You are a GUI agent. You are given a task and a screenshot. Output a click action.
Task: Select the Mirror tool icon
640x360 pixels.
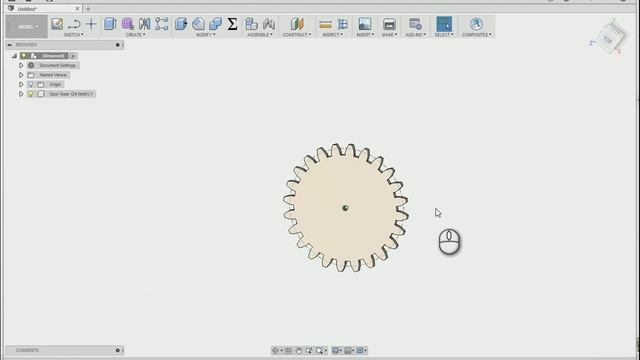144,24
